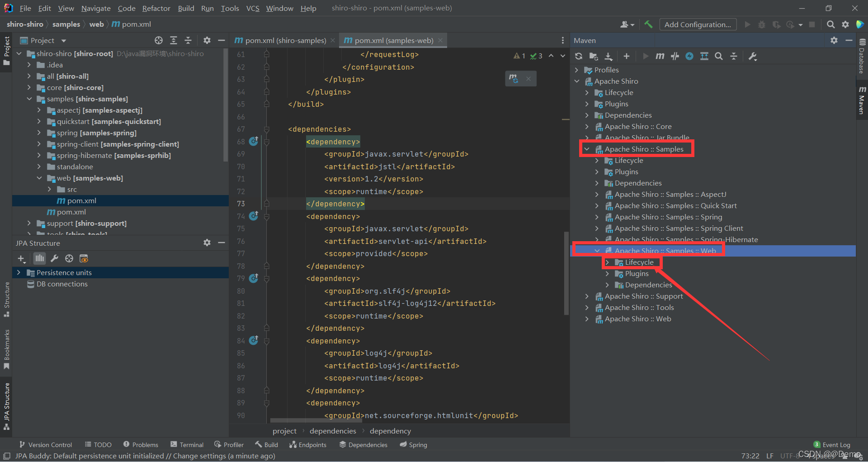Open the Navigate menu

click(x=96, y=8)
